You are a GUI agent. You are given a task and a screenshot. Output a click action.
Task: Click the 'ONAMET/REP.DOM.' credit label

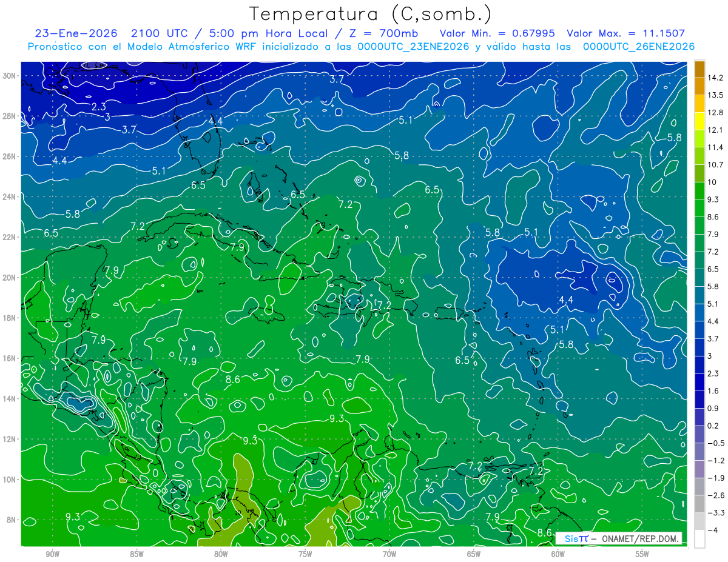pos(641,538)
